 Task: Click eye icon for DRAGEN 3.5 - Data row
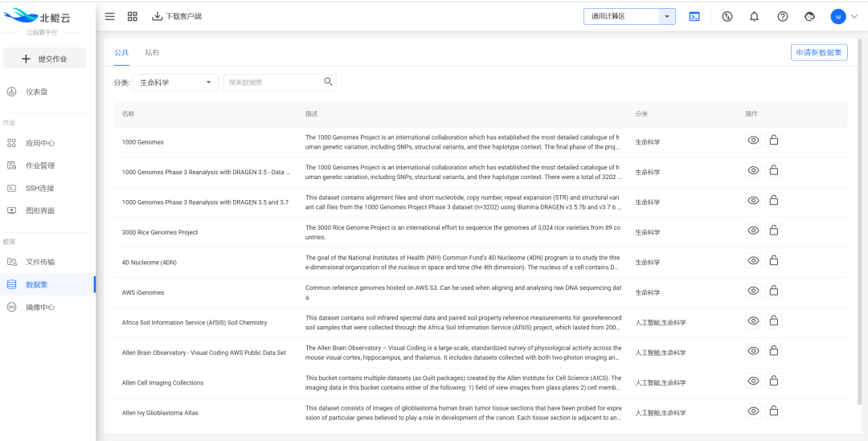tap(753, 170)
